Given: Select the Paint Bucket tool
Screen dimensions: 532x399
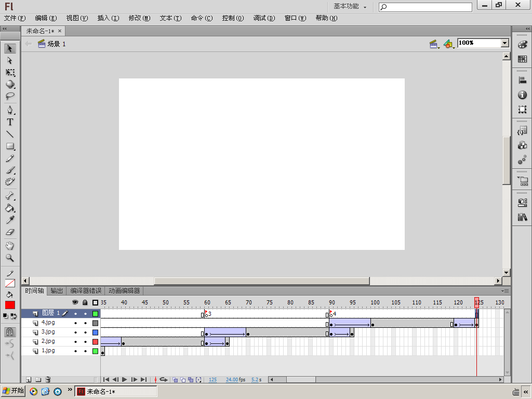Looking at the screenshot, I should [x=10, y=208].
